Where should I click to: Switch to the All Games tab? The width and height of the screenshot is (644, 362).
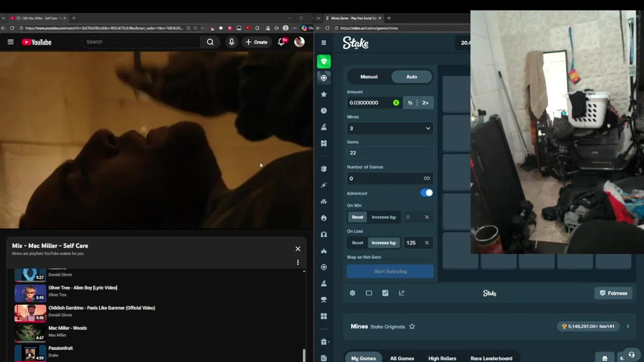pos(402,358)
